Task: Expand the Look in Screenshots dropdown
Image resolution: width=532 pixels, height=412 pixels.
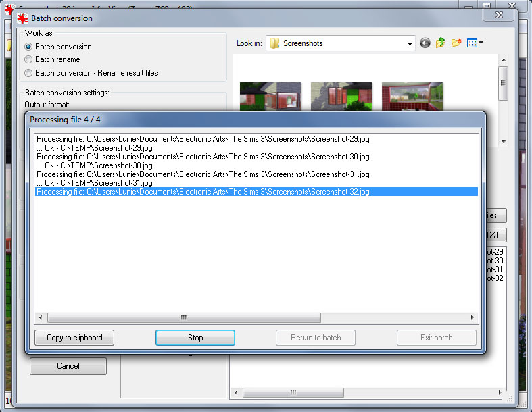Action: [x=410, y=43]
